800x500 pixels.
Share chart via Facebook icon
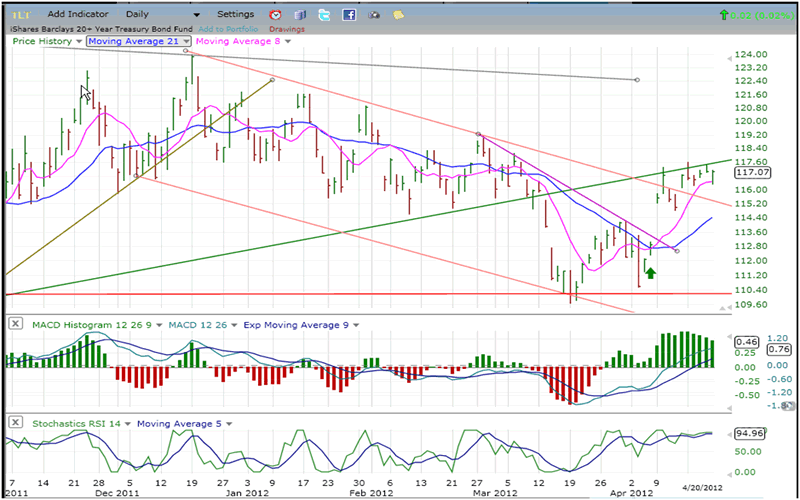click(349, 15)
